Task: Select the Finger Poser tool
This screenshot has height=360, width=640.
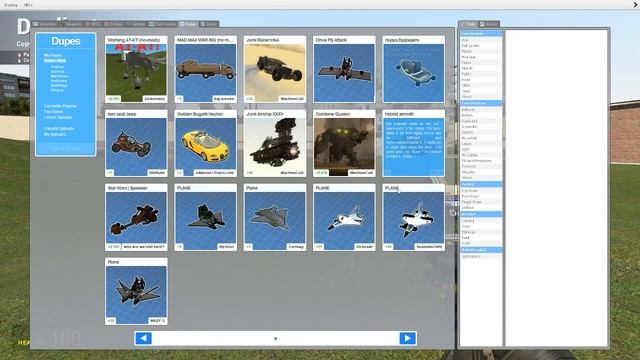Action: coord(481,202)
